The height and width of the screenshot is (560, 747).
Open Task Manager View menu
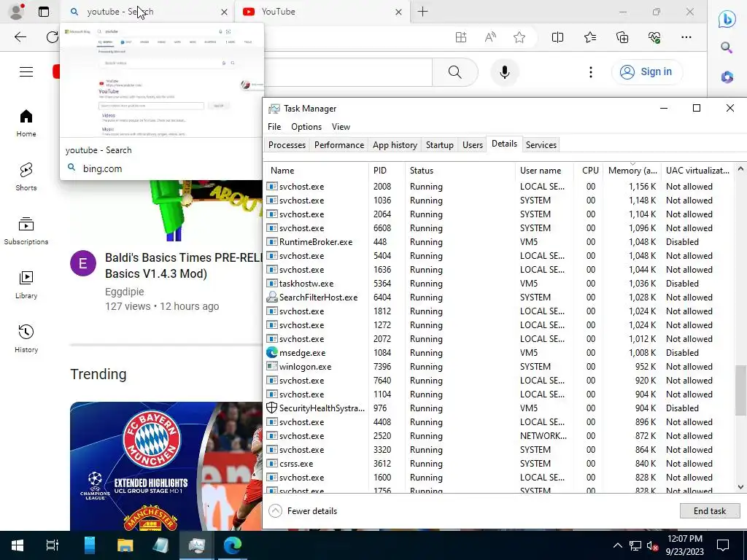(x=341, y=127)
